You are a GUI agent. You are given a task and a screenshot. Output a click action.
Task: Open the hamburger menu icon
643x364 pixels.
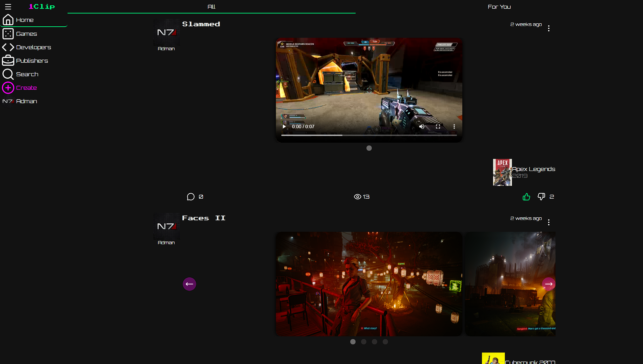[8, 7]
